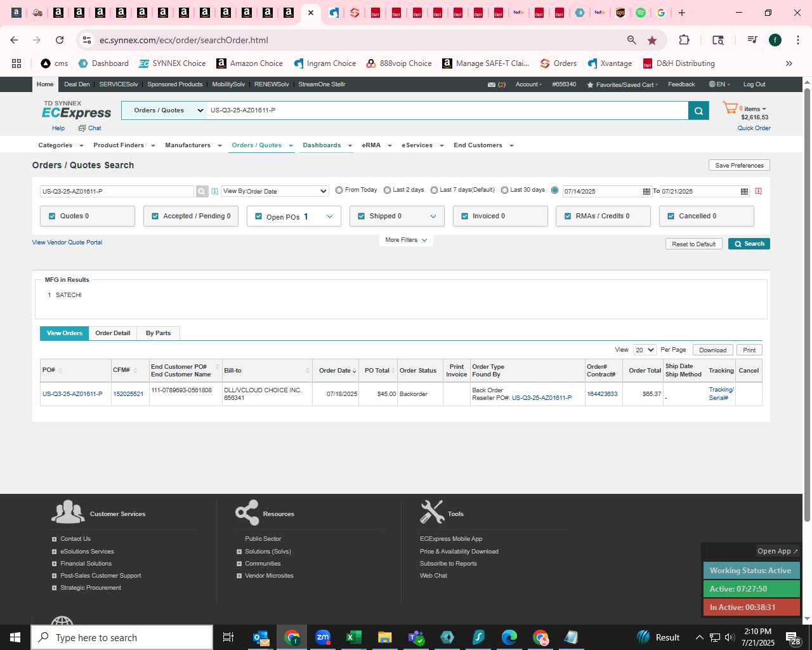The image size is (812, 650).
Task: Open the EN language dropdown
Action: tap(719, 84)
